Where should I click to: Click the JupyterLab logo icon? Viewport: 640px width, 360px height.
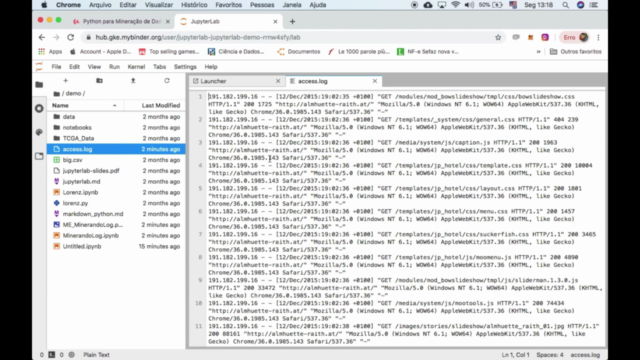39,67
